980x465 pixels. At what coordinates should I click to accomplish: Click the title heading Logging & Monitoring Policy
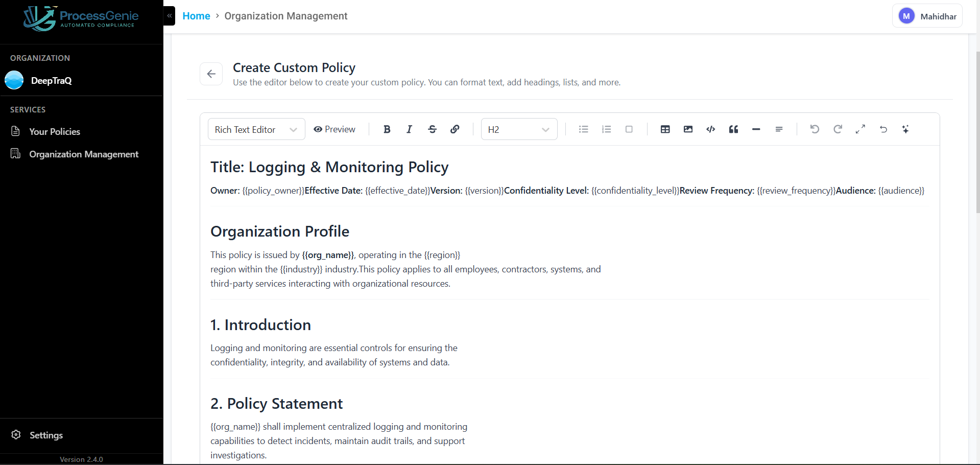[329, 167]
